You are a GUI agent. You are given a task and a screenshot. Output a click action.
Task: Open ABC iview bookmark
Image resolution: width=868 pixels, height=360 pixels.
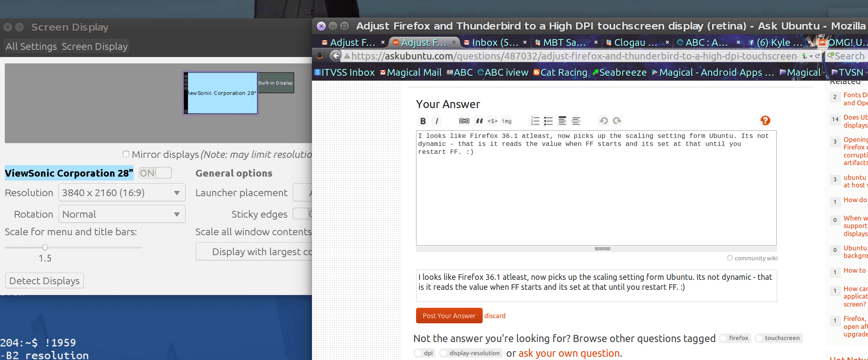[x=503, y=73]
